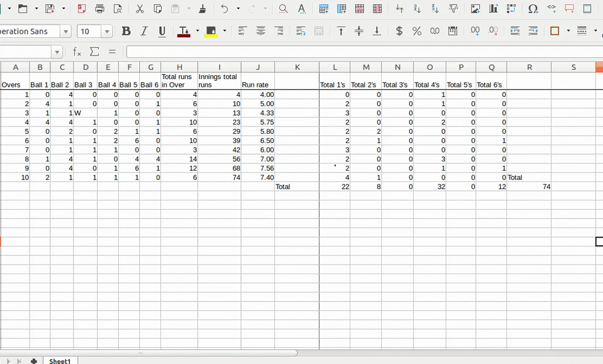Expand the font color dropdown arrow
Viewport: 603px width, 364px height.
pyautogui.click(x=197, y=31)
